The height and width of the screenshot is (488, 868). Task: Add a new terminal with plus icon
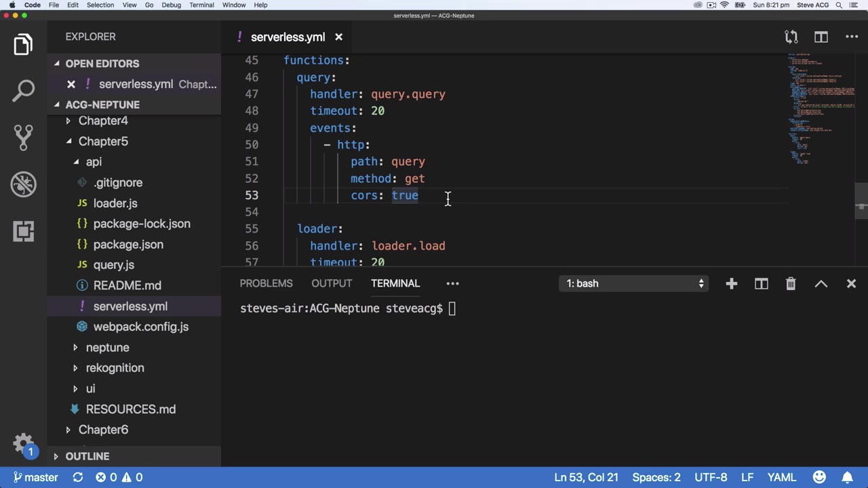pyautogui.click(x=731, y=284)
